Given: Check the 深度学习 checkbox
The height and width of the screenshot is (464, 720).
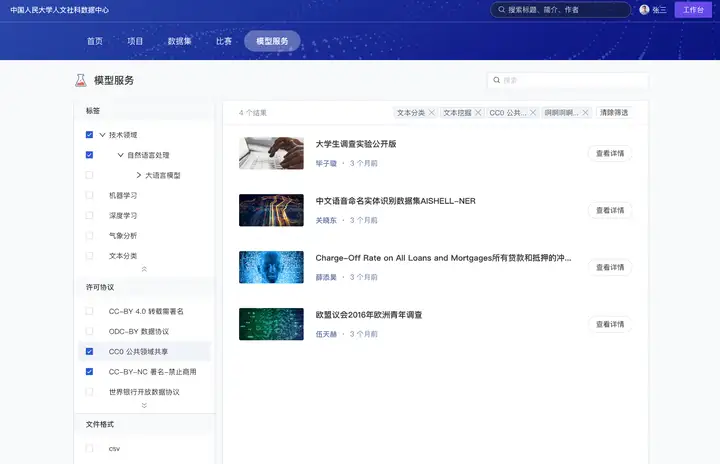Looking at the screenshot, I should tap(90, 215).
